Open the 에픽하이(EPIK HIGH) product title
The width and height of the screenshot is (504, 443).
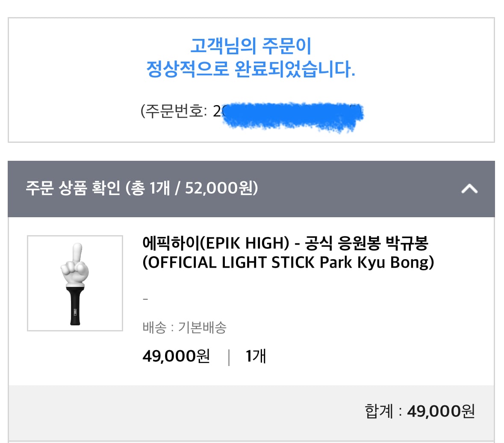click(285, 243)
